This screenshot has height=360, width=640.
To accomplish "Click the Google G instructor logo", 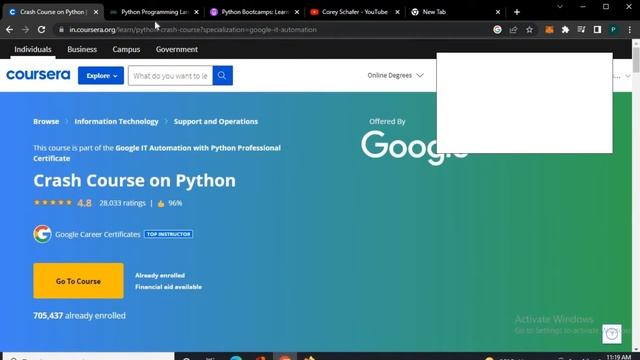I will tap(42, 234).
